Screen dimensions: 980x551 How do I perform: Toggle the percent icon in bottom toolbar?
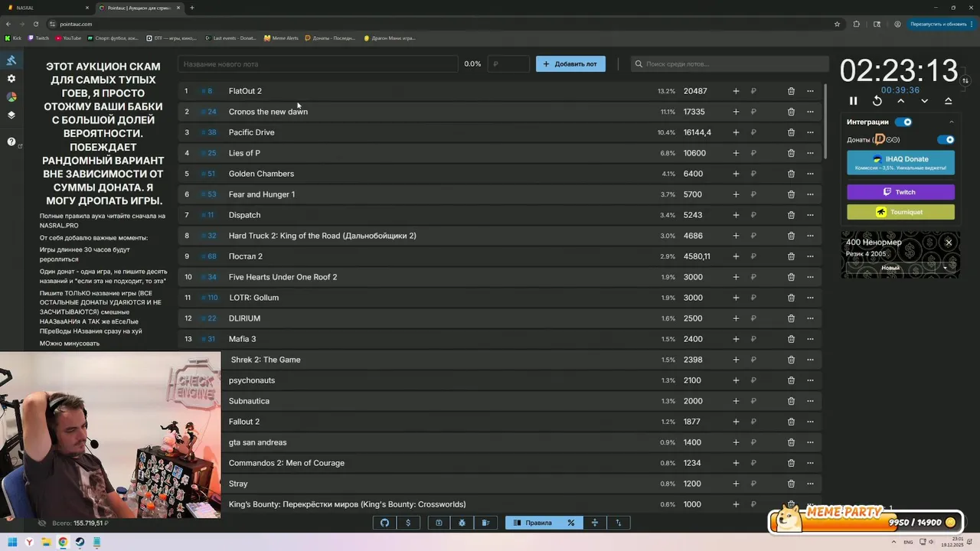coord(570,523)
